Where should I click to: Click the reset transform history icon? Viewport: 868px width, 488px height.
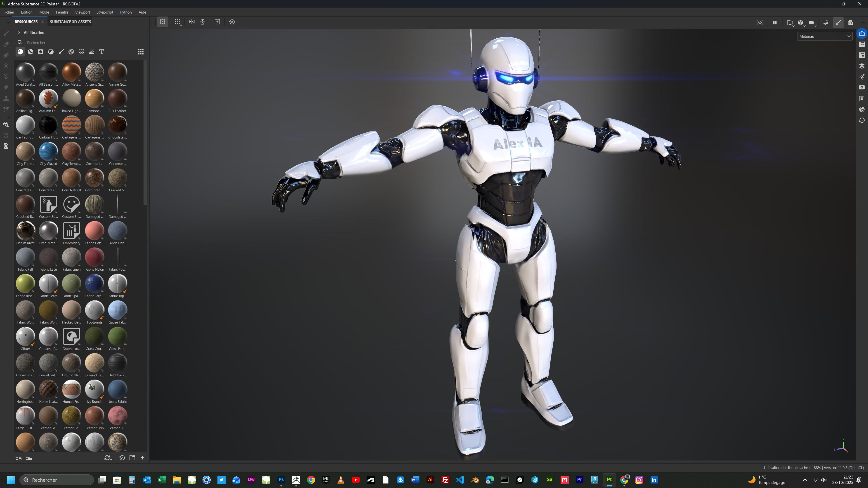coord(232,22)
